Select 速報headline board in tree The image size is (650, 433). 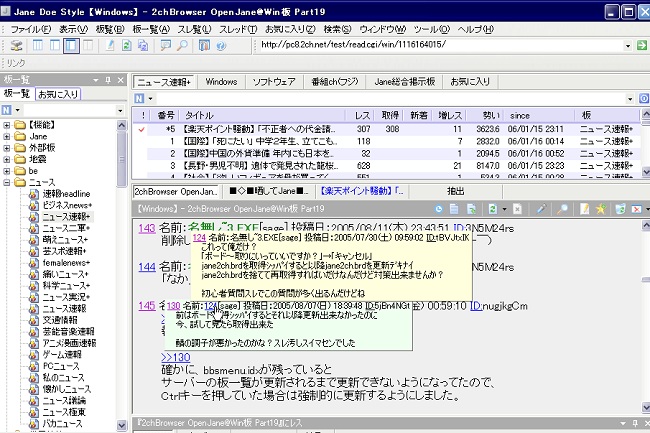coord(66,194)
